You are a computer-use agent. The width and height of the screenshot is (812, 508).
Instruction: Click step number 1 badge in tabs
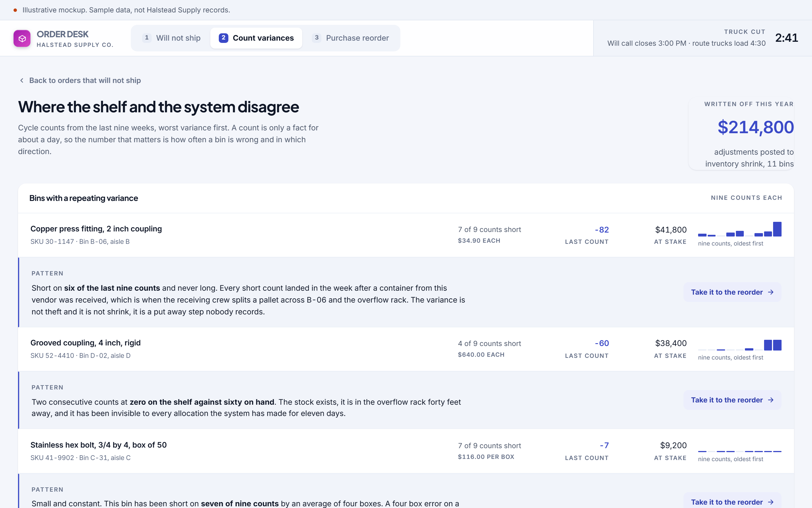147,38
